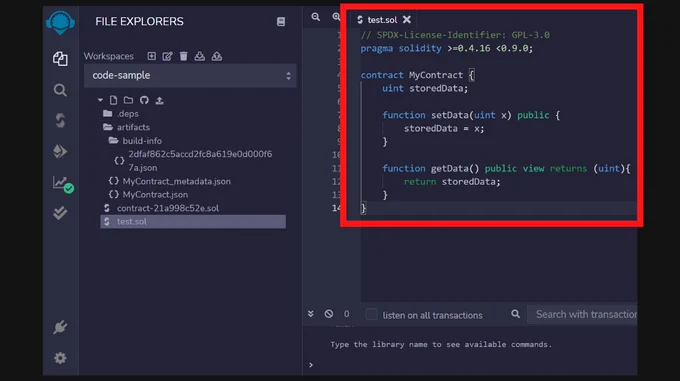Zoom out the editor magnifier icon

(x=316, y=17)
